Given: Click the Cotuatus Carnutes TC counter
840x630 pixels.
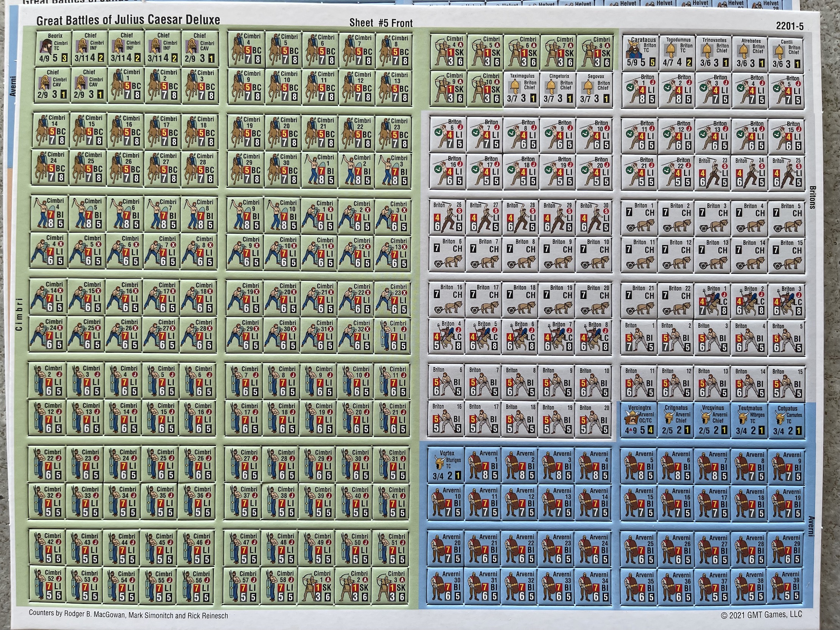Looking at the screenshot, I should pos(787,420).
